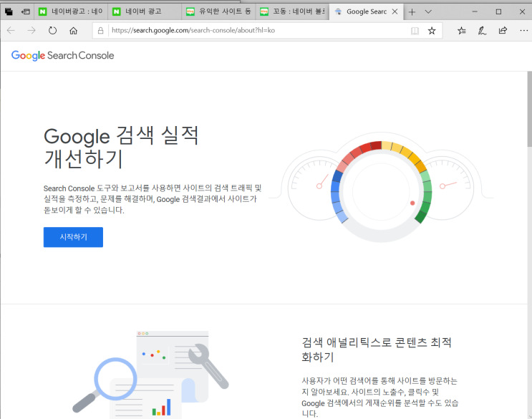Click the lock site info icon
The width and height of the screenshot is (532, 419).
[x=100, y=31]
